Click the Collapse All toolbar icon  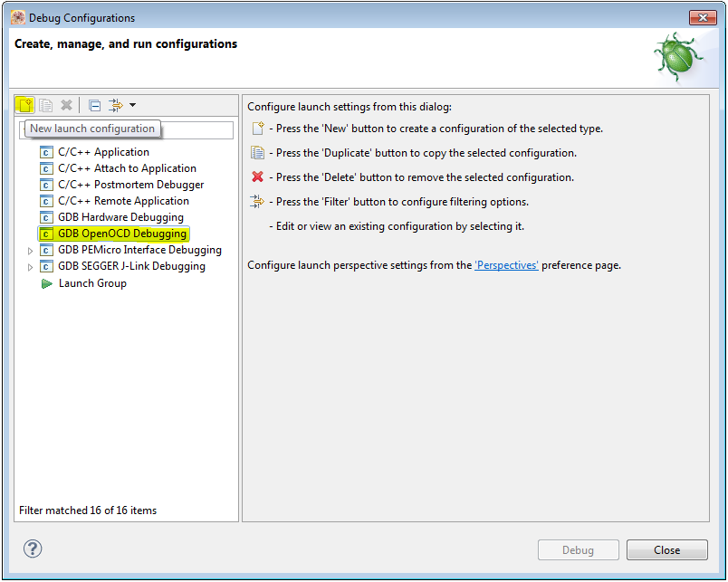tap(94, 105)
